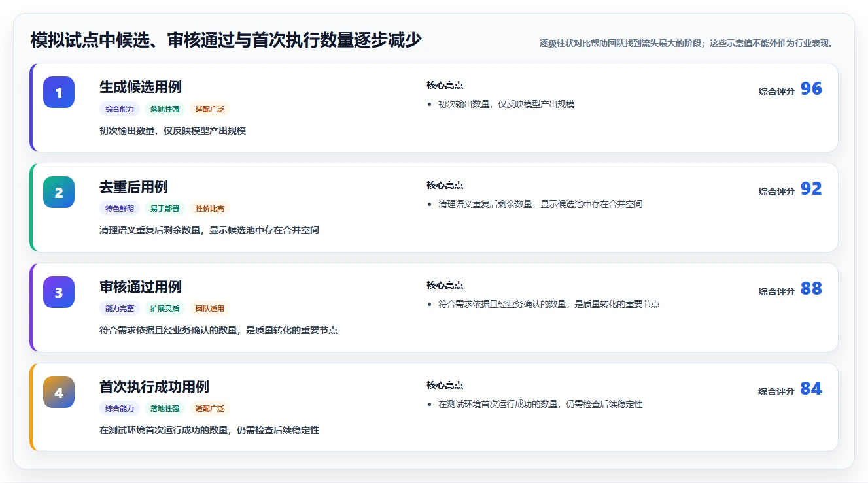868x483 pixels.
Task: Click the 性价比高 tag
Action: coord(210,209)
